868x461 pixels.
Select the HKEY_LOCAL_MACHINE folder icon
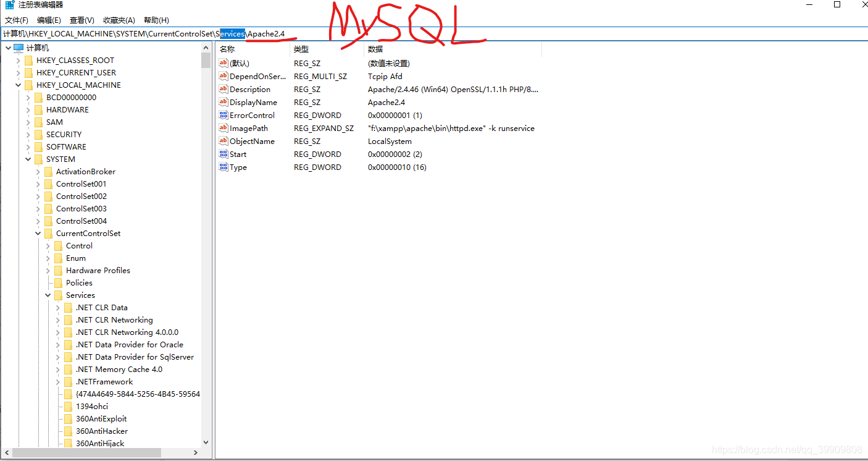[x=28, y=85]
